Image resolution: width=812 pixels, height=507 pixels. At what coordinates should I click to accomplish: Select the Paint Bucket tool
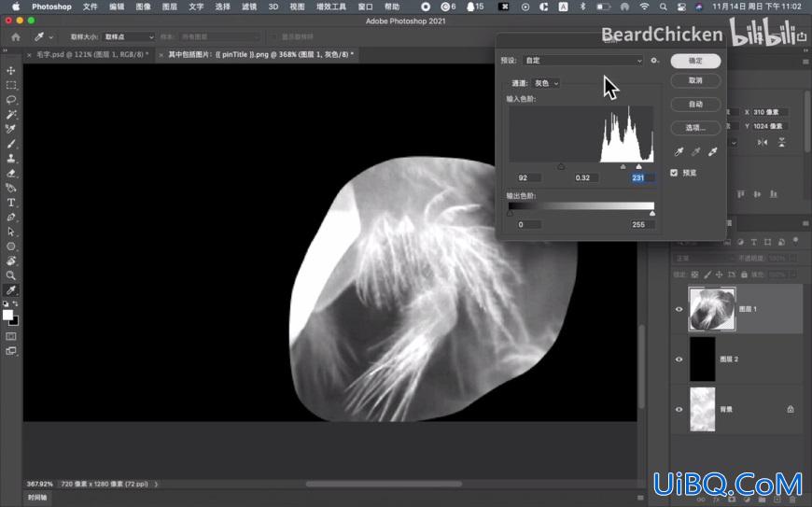(x=11, y=188)
